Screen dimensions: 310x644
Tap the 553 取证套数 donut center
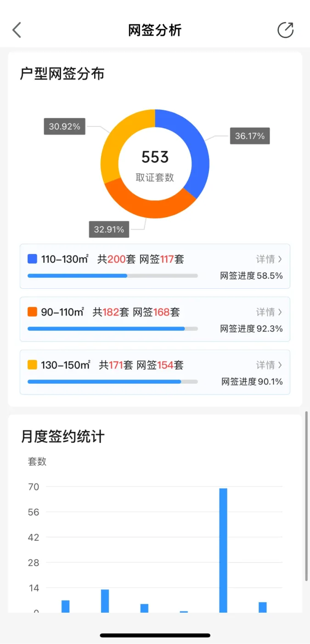point(155,164)
